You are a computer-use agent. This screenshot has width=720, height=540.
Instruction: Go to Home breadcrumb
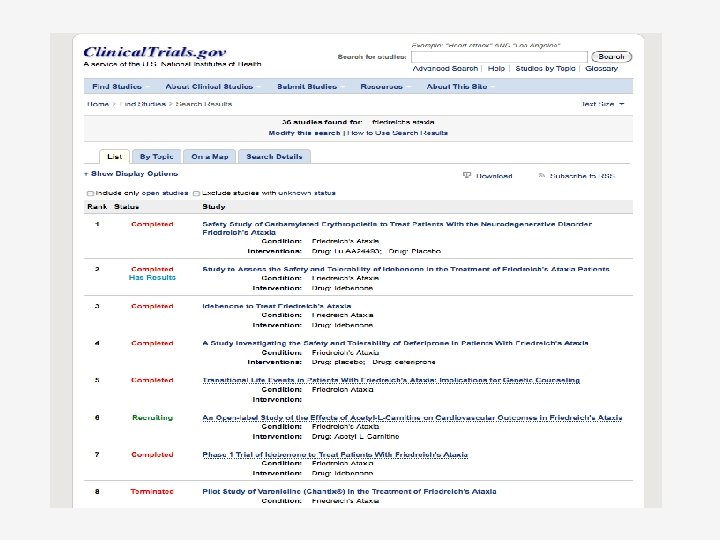tap(98, 104)
